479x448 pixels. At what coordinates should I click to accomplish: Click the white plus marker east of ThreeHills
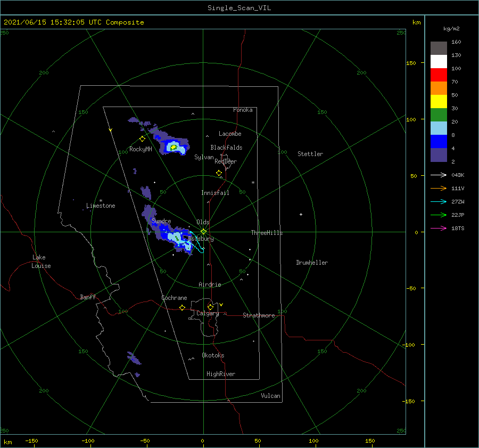pos(301,214)
